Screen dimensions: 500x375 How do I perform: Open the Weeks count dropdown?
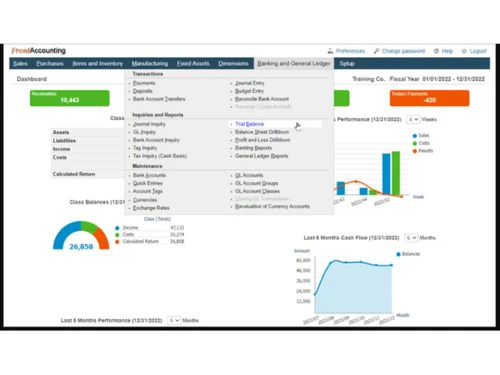pos(413,119)
